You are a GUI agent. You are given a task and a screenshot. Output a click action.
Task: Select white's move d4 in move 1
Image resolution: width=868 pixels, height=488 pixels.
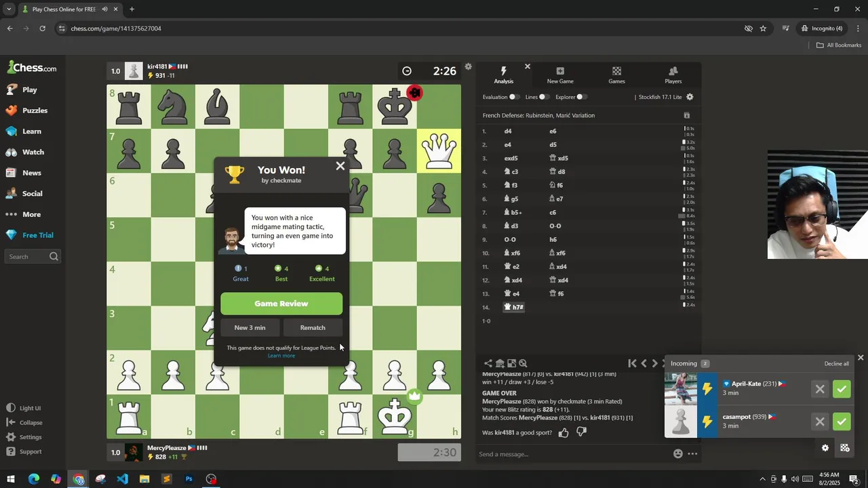point(508,131)
